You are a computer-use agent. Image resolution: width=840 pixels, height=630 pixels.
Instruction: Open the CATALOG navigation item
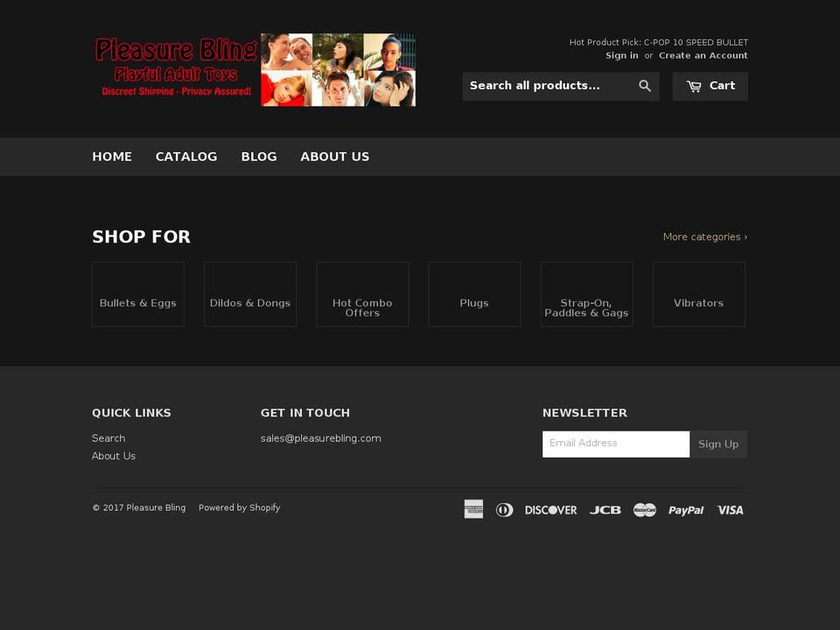pyautogui.click(x=186, y=157)
